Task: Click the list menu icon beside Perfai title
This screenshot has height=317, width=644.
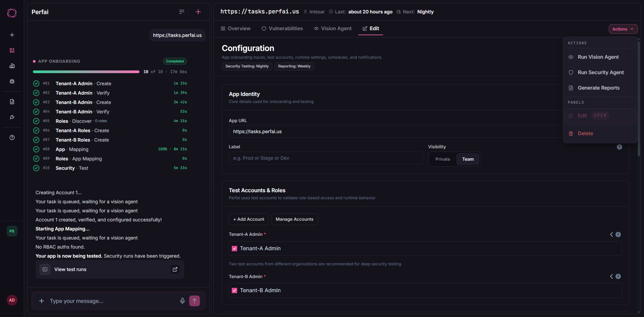Action: click(x=182, y=12)
